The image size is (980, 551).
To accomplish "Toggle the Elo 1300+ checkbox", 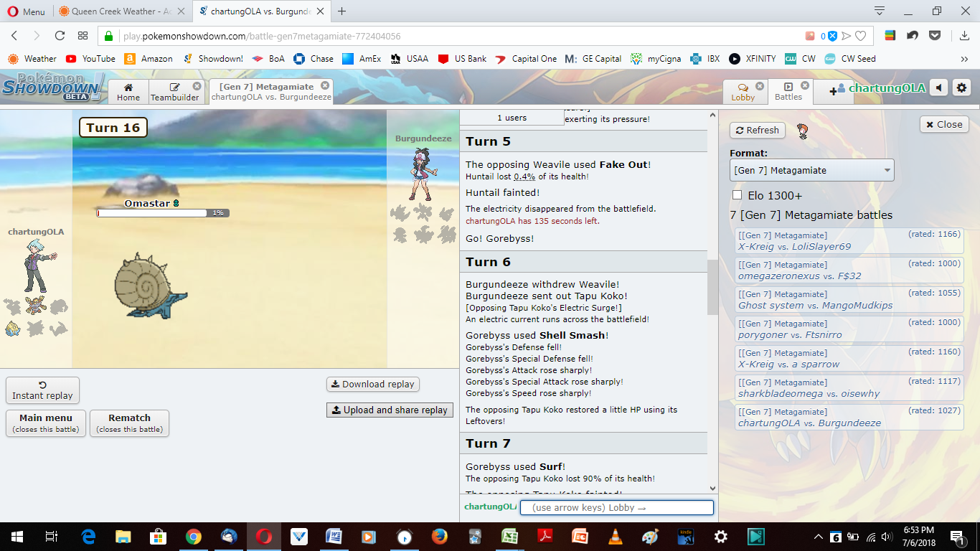I will (737, 195).
